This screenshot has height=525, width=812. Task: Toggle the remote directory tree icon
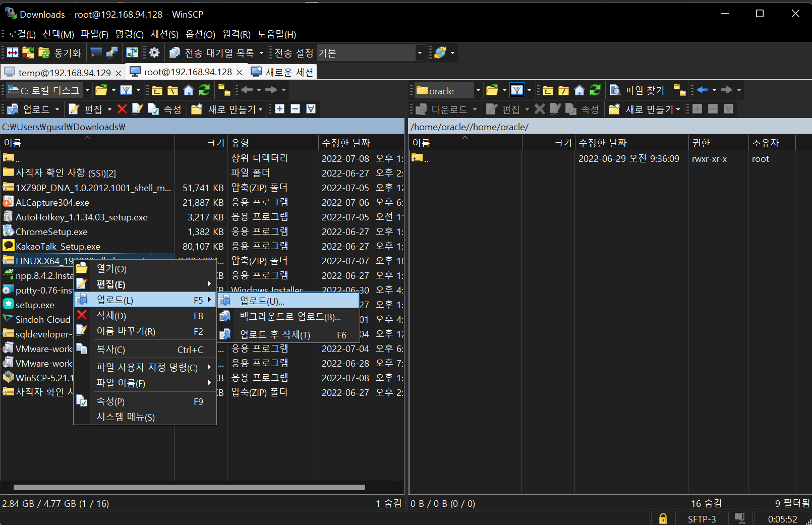pos(679,90)
